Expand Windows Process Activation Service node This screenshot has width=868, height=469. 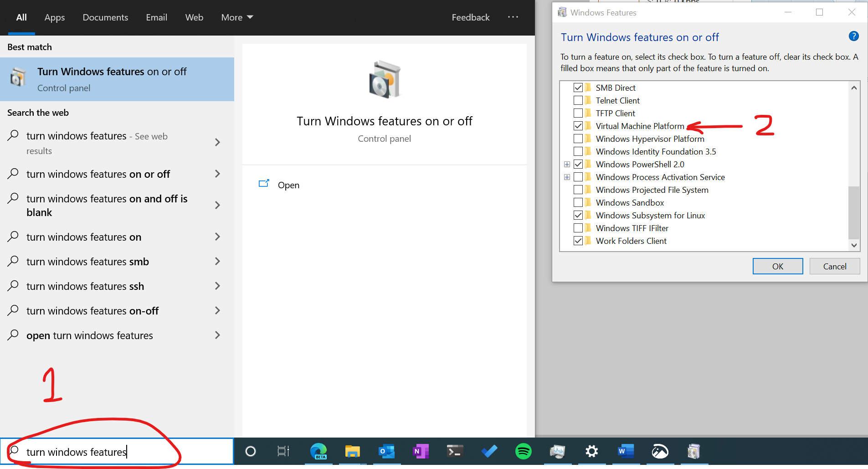click(567, 177)
